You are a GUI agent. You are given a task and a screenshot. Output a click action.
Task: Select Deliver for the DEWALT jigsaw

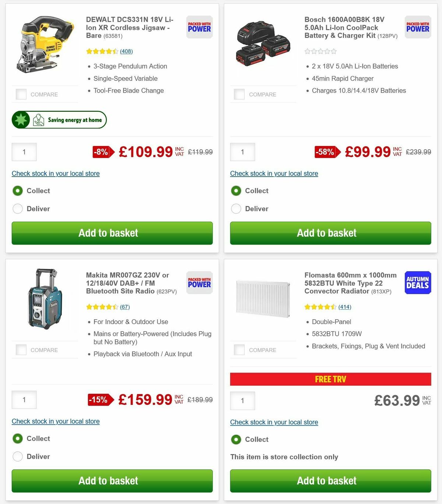coord(18,209)
